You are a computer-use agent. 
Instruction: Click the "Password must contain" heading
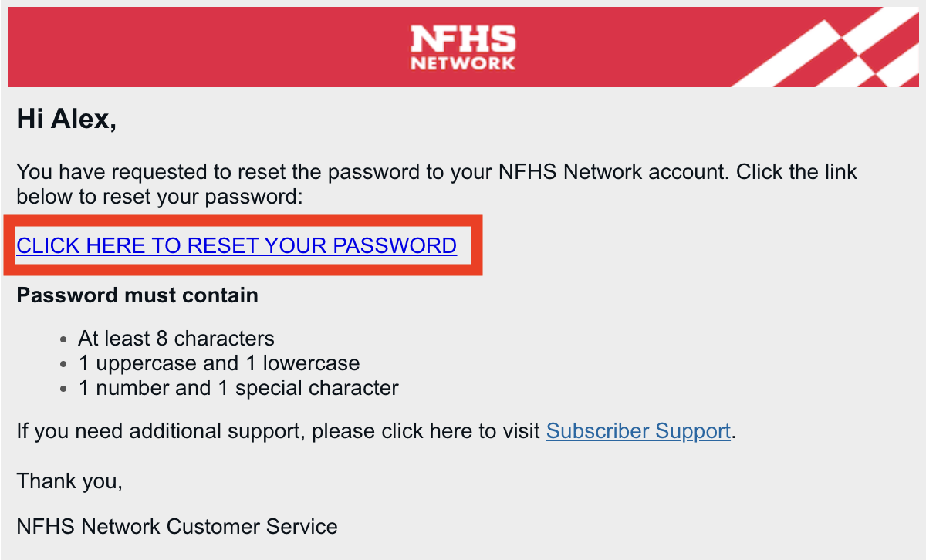(x=137, y=295)
